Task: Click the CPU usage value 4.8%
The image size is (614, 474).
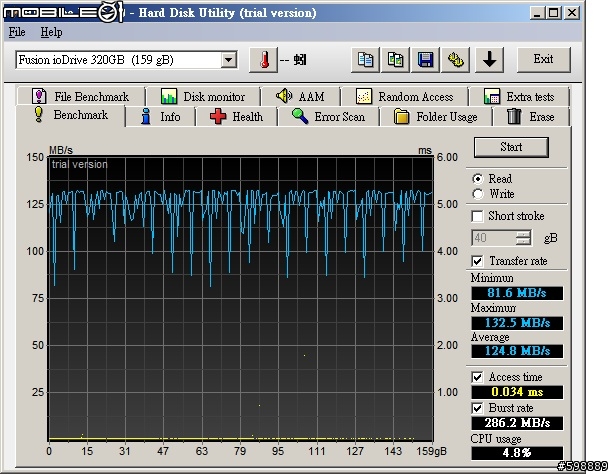Action: [517, 453]
